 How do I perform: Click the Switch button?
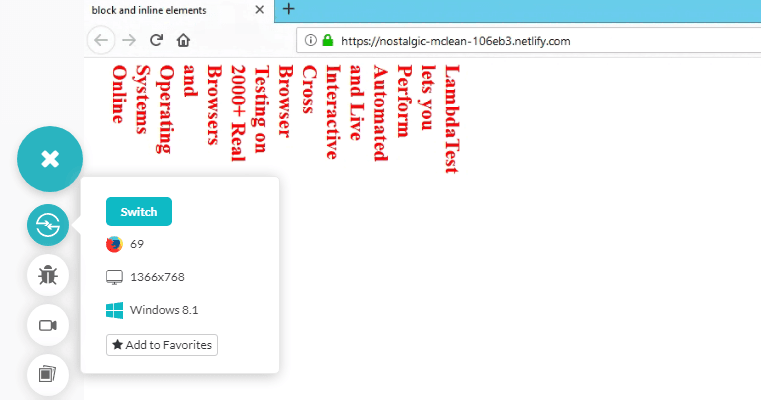coord(139,212)
